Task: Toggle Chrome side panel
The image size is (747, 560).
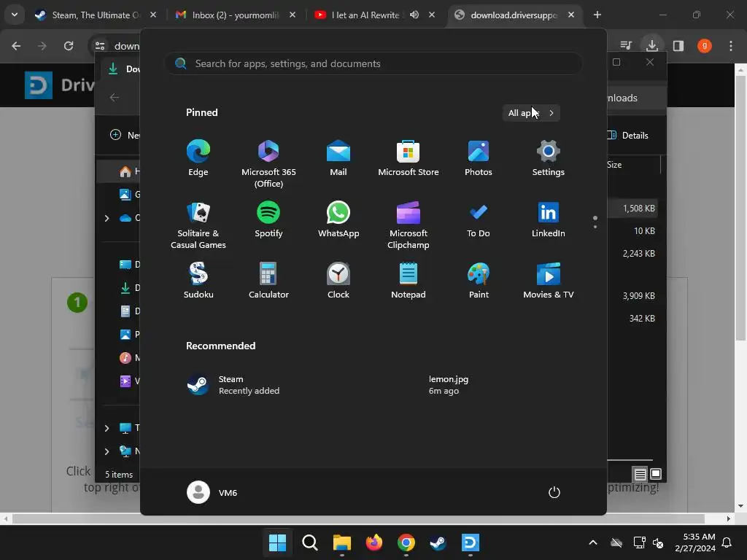Action: point(678,46)
